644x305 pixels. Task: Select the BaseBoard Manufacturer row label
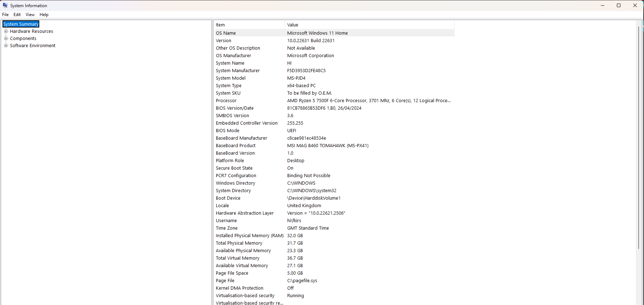point(242,138)
